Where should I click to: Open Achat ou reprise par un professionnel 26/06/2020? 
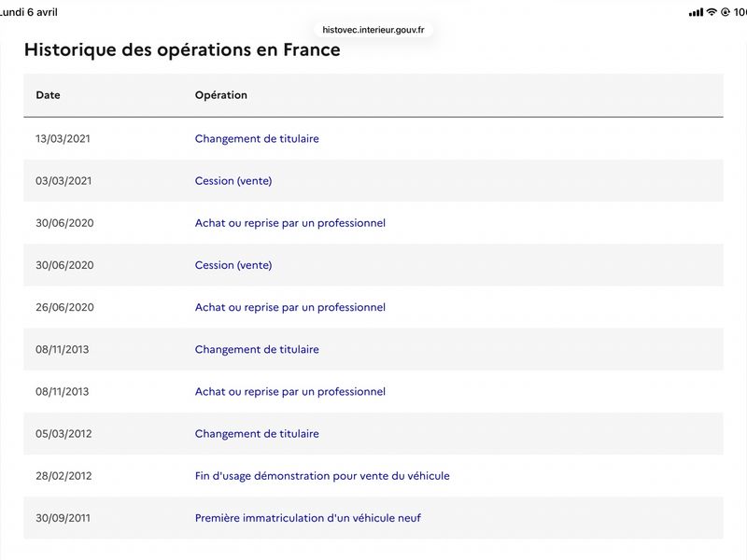(290, 307)
